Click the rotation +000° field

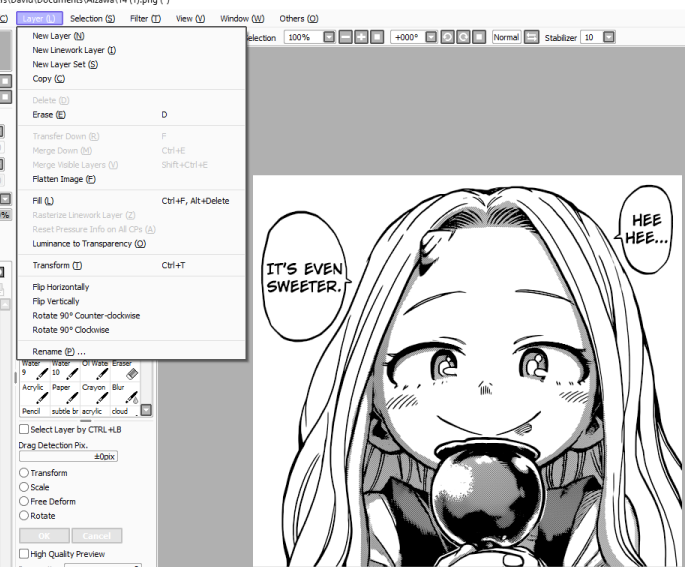[408, 37]
